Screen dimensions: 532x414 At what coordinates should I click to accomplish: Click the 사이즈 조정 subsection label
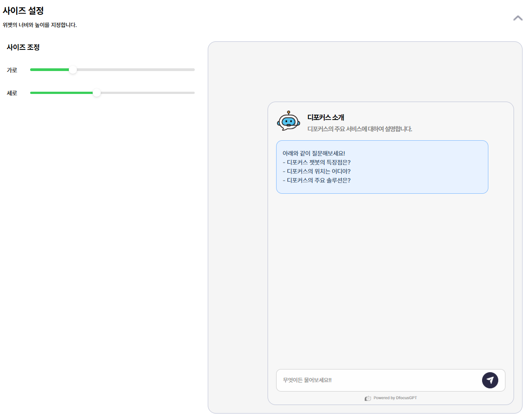[x=23, y=47]
